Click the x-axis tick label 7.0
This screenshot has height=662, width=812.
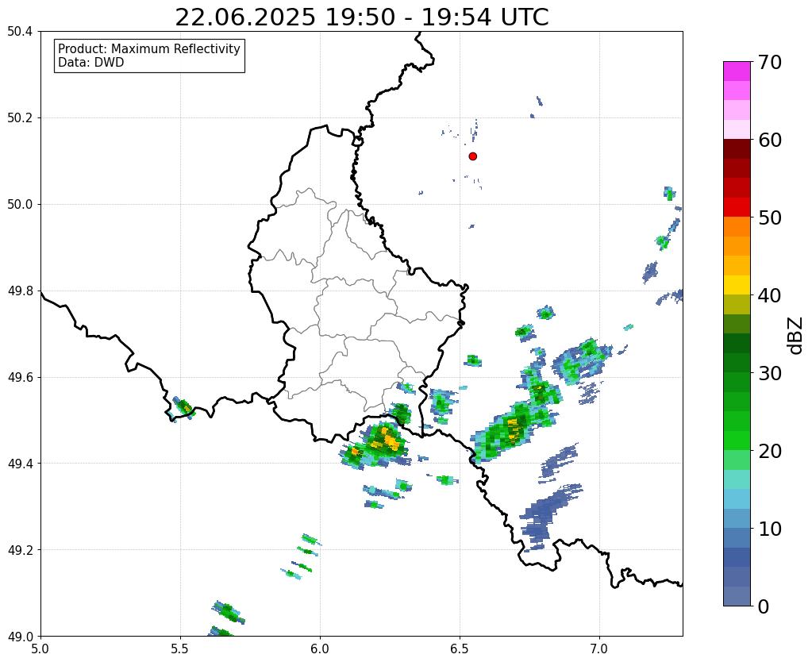click(599, 649)
